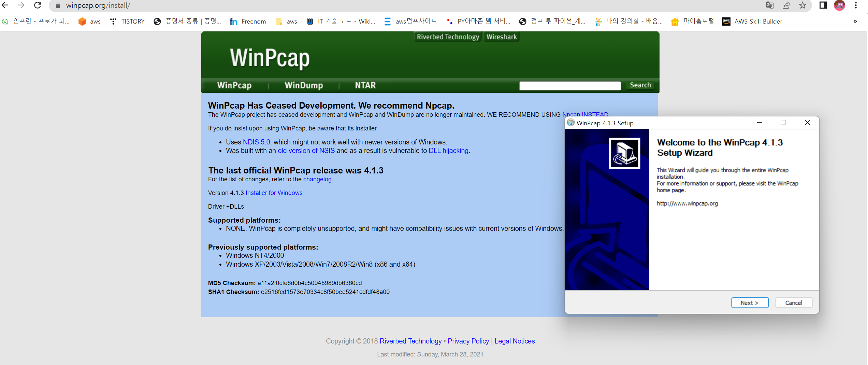Open the aws덤프사이트 bookmark
Screen dimensions: 868x365
pyautogui.click(x=410, y=21)
